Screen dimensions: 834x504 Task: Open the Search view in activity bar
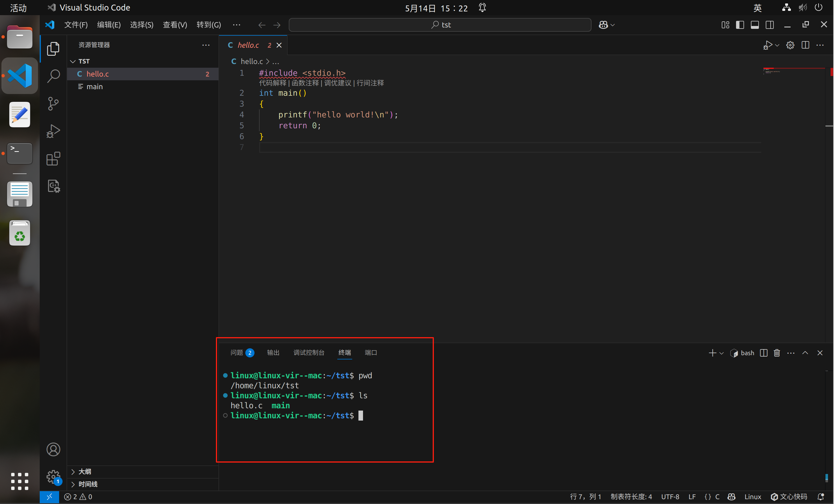(53, 76)
